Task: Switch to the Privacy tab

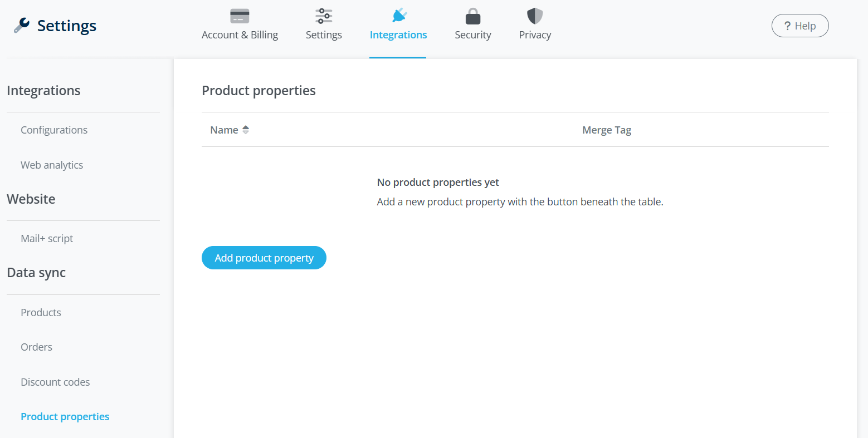Action: point(535,35)
